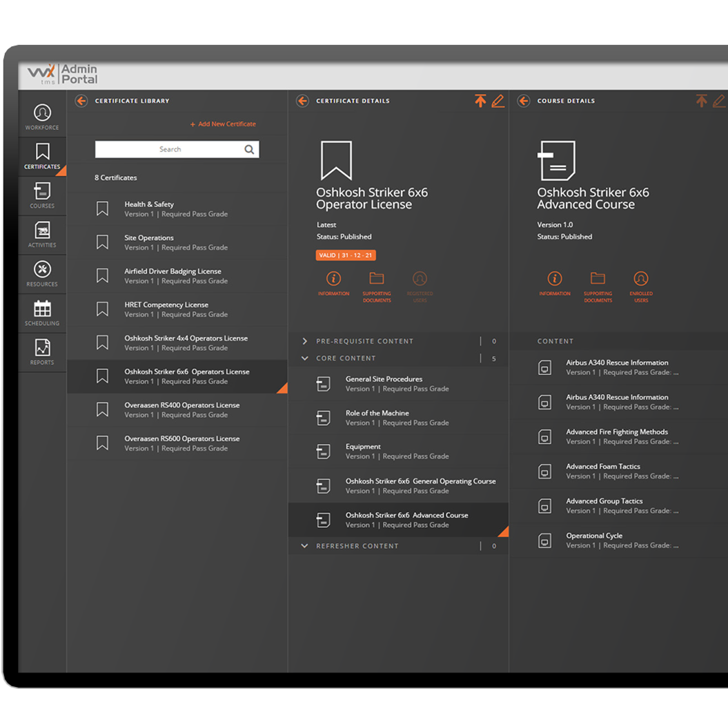728x718 pixels.
Task: Select Overaasen RS400 Operators License
Action: pyautogui.click(x=177, y=409)
